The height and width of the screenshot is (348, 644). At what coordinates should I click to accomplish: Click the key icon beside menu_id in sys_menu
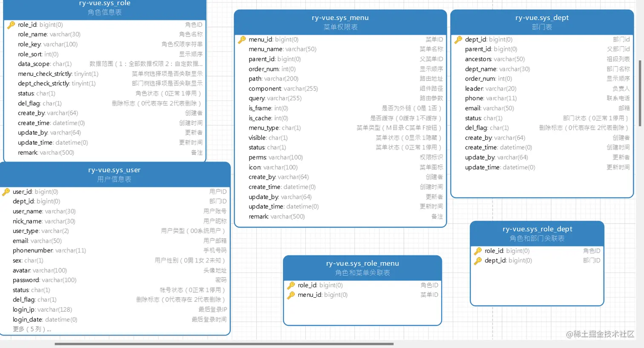pyautogui.click(x=242, y=40)
